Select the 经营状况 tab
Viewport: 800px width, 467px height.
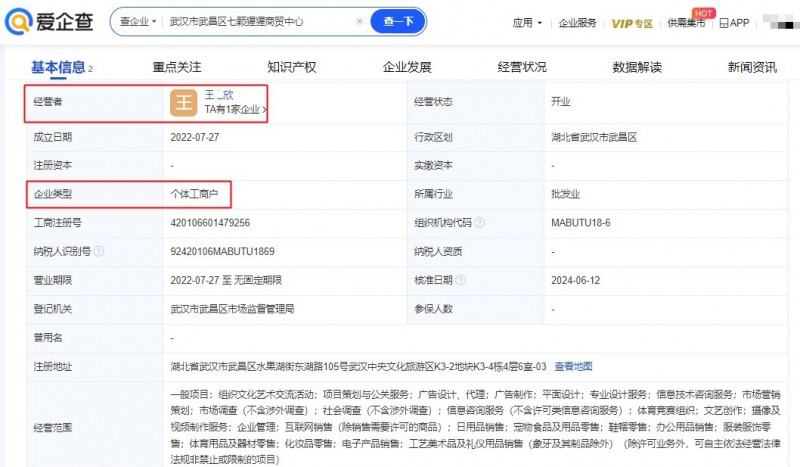click(x=522, y=67)
